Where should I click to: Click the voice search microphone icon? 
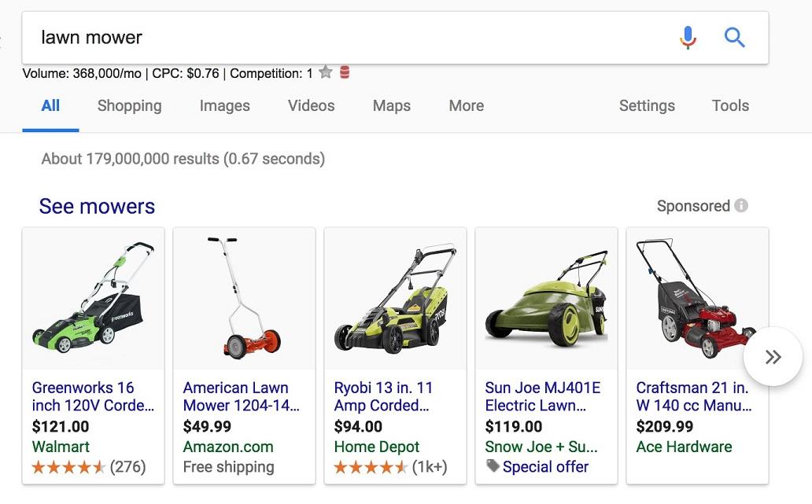[687, 37]
